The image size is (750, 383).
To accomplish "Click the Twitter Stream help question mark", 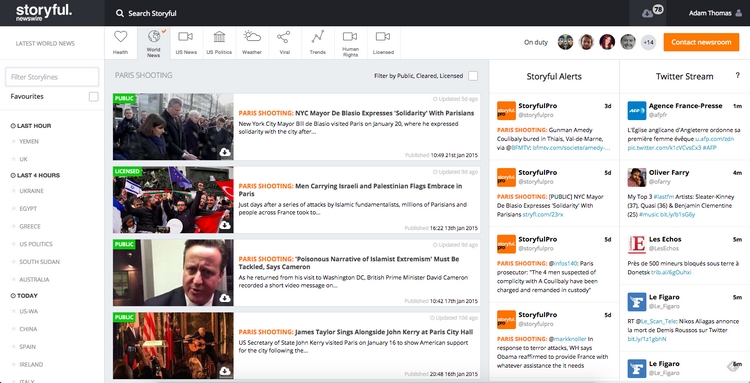I will pos(737,76).
